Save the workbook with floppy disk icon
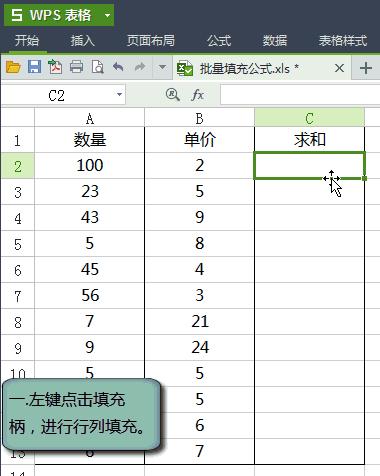This screenshot has width=380, height=476. pyautogui.click(x=34, y=67)
